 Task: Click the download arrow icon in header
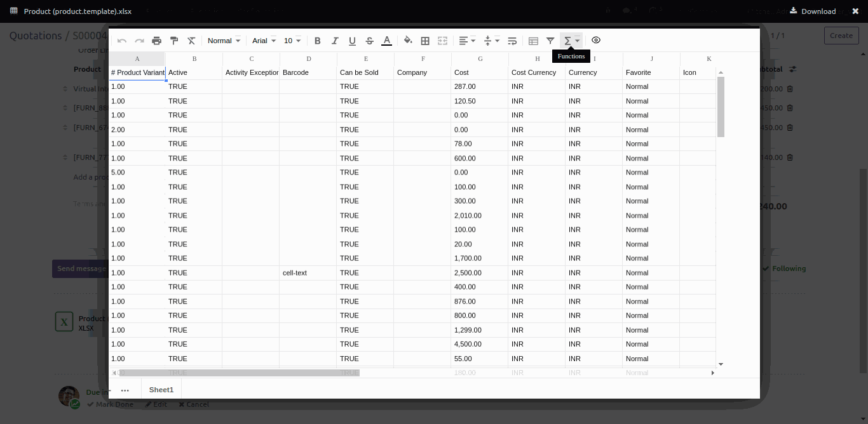[794, 10]
